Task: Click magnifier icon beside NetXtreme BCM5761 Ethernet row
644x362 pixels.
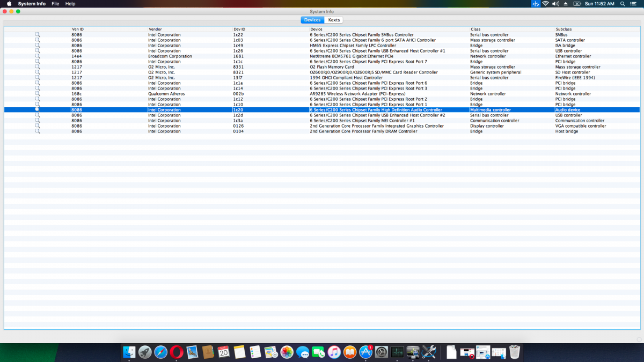Action: click(38, 56)
